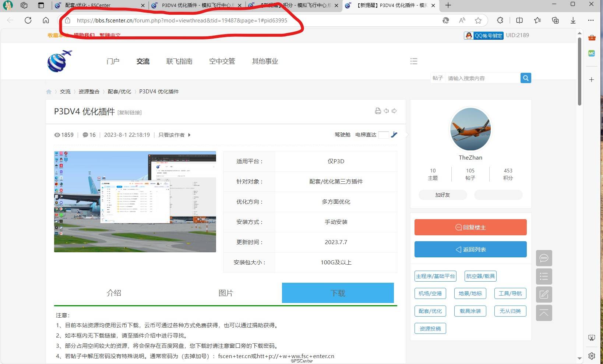Open browser settings and more ellipsis

[x=591, y=20]
